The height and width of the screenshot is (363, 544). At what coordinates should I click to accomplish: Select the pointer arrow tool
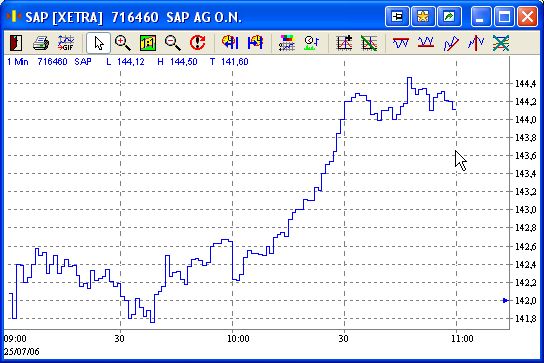(99, 43)
